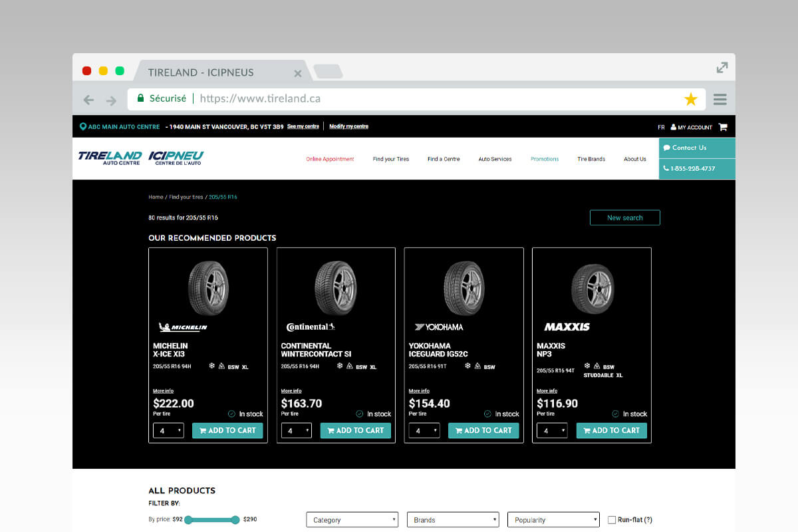Viewport: 798px width, 532px height.
Task: Click the price slider minimum handle at $92
Action: pos(188,520)
